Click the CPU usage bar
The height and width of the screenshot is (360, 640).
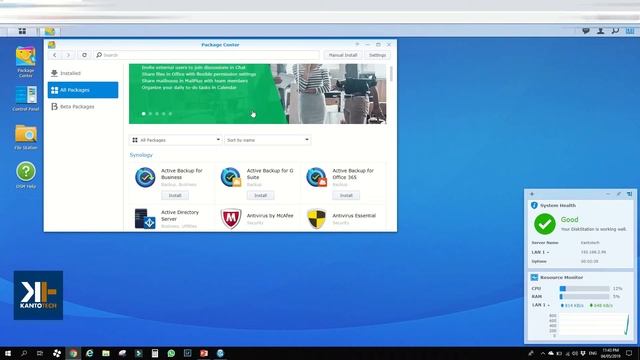tap(584, 289)
